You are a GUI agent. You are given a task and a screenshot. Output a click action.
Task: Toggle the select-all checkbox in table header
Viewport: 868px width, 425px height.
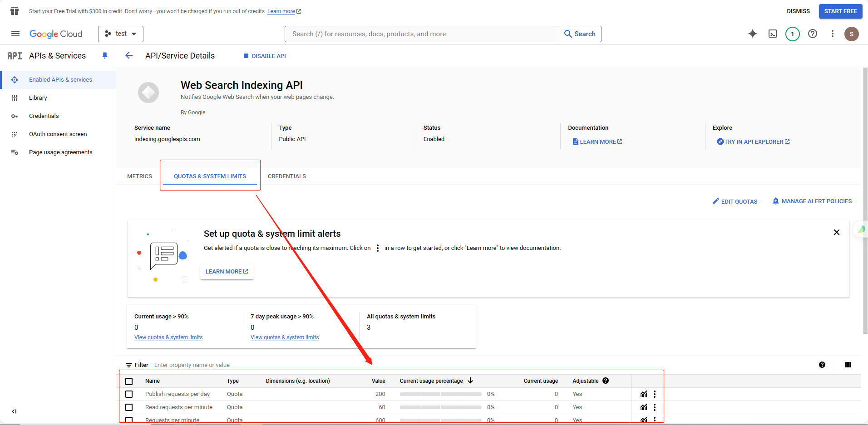pyautogui.click(x=129, y=381)
